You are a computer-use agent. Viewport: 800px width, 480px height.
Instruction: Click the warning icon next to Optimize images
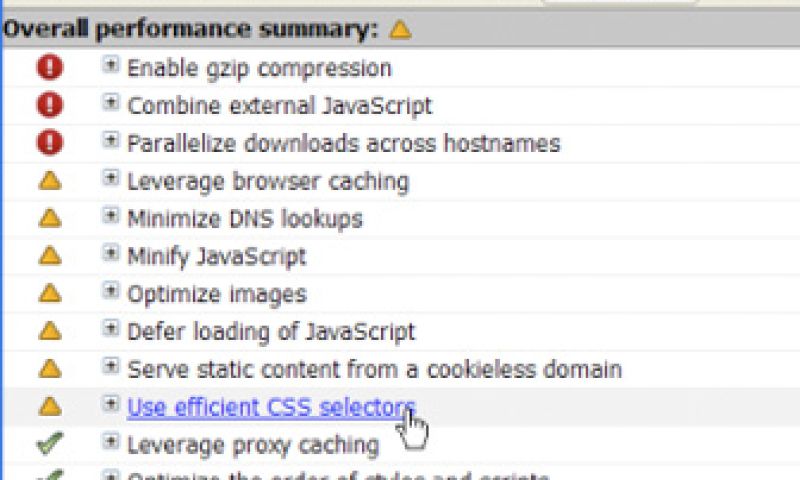[50, 294]
